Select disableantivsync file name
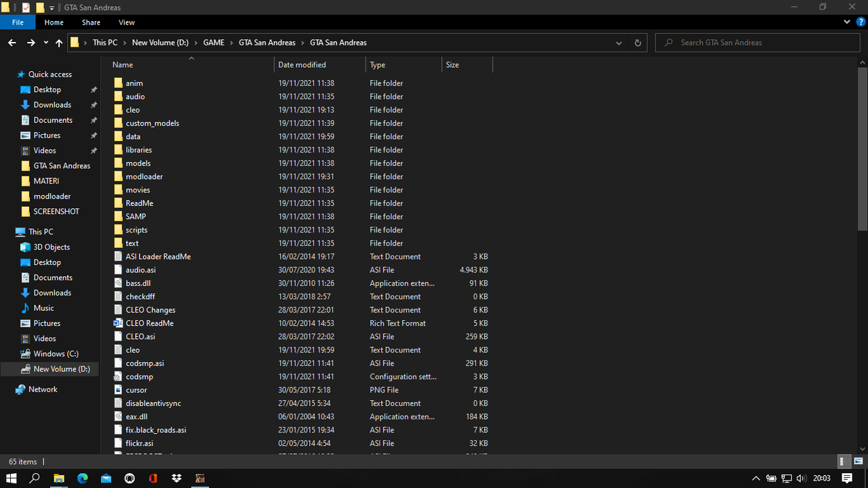 [153, 403]
